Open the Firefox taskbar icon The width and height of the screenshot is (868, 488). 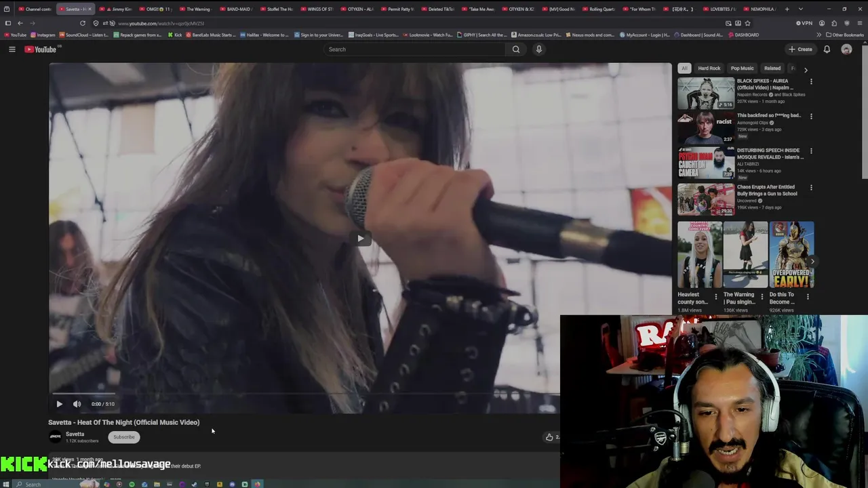[257, 484]
